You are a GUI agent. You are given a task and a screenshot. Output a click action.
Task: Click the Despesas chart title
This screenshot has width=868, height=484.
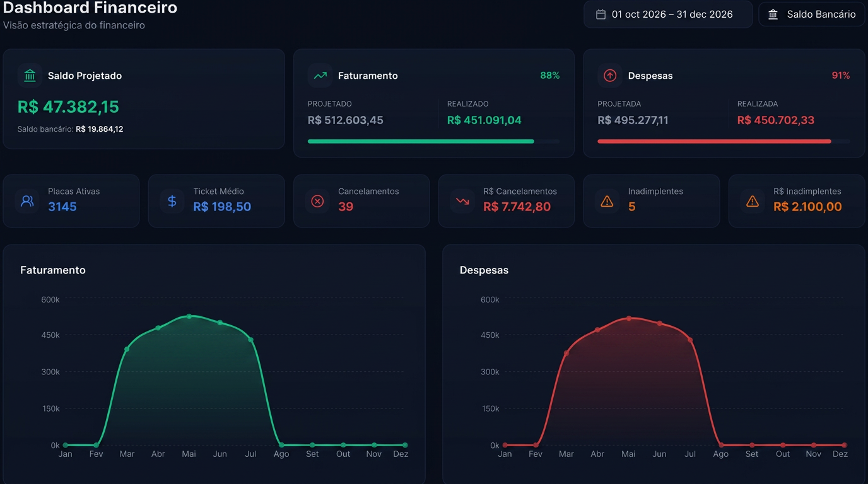tap(484, 270)
